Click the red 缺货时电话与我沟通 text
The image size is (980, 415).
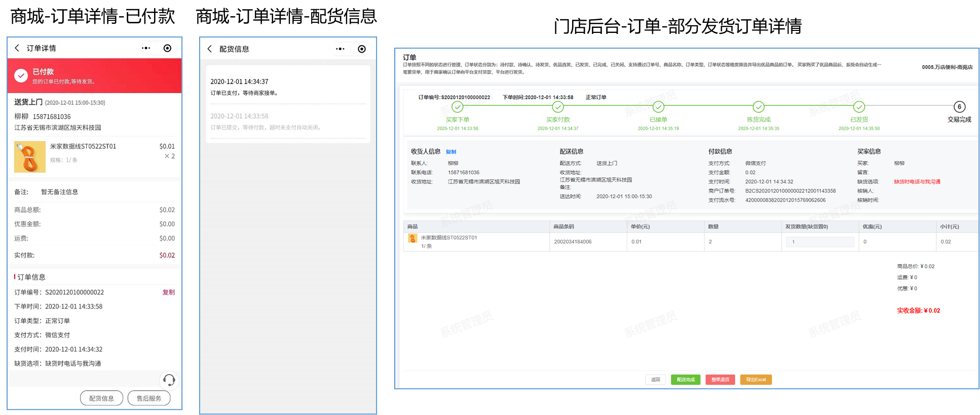[x=917, y=182]
